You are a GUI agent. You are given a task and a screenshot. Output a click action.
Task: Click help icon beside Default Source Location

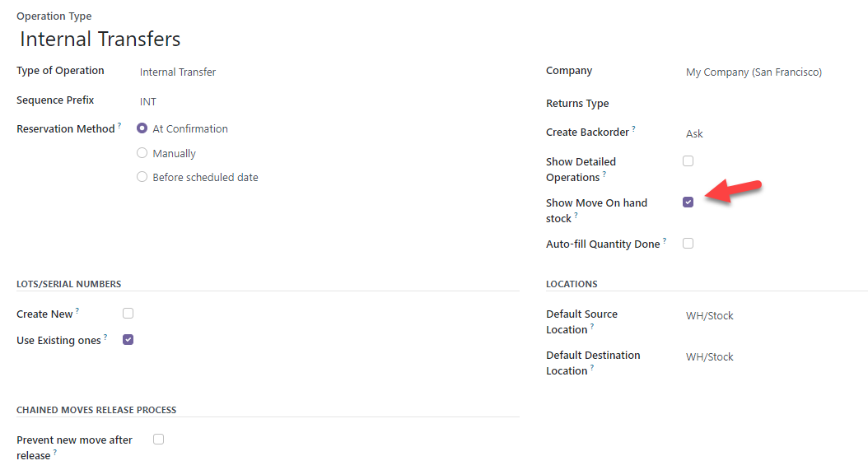(x=592, y=327)
